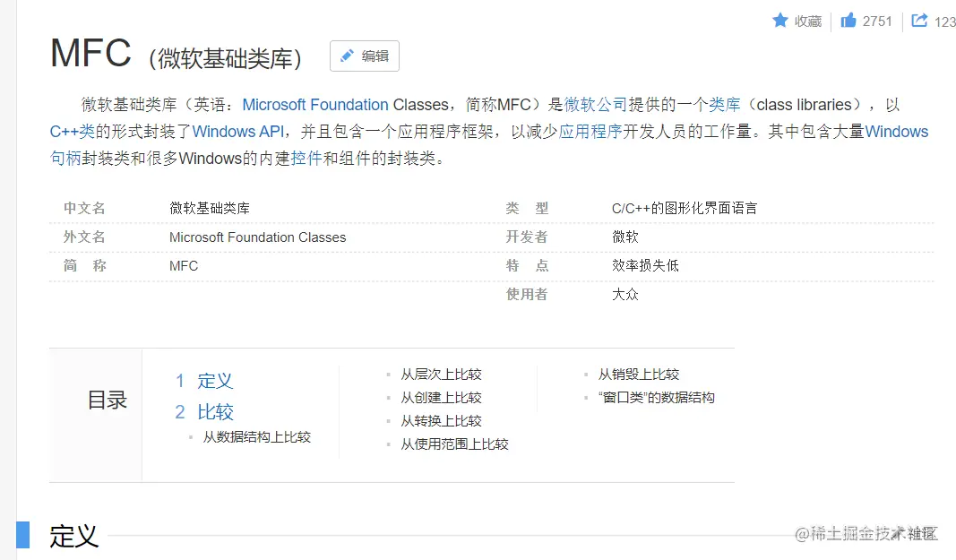Click the 使用者 field label
This screenshot has height=560, width=956.
coord(527,294)
